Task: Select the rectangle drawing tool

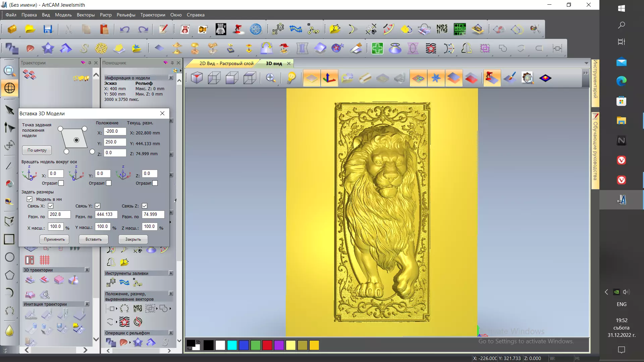Action: click(x=9, y=239)
